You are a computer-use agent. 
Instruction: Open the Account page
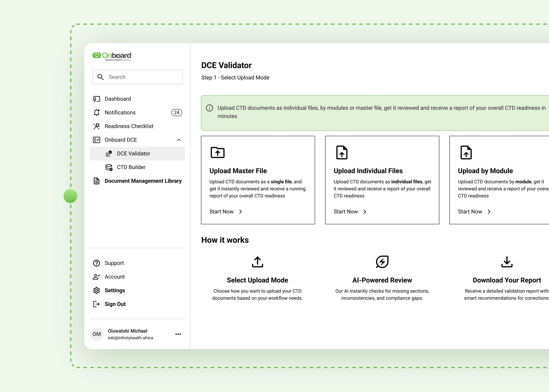(x=115, y=277)
